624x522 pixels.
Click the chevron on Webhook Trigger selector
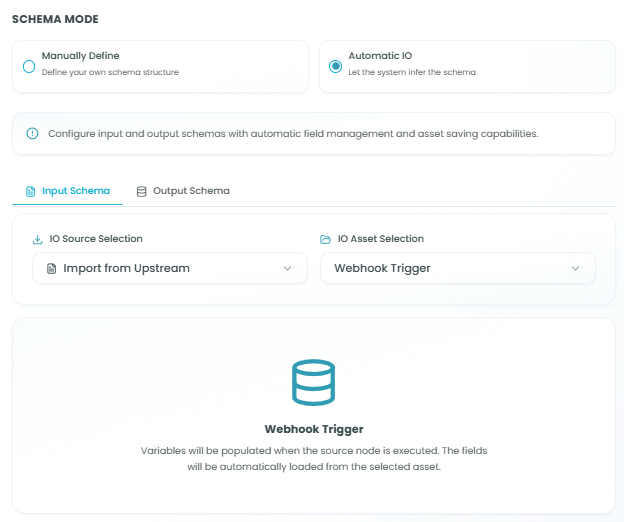(x=575, y=268)
